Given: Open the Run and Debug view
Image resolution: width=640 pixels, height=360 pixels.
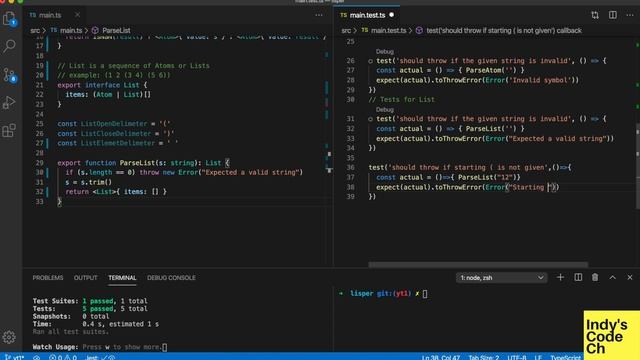Looking at the screenshot, I should tap(9, 102).
